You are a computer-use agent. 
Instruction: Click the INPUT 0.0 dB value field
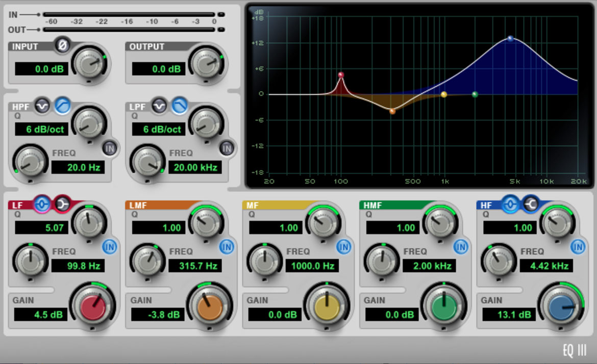(x=41, y=69)
